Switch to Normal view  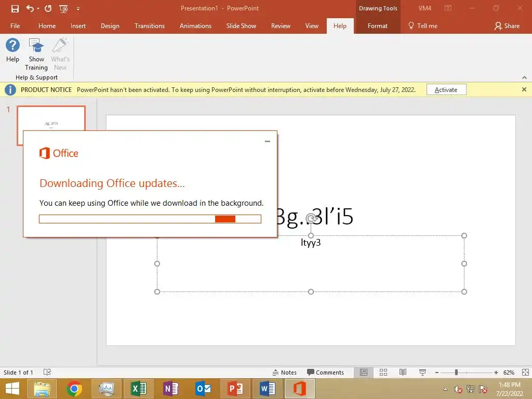pyautogui.click(x=364, y=373)
